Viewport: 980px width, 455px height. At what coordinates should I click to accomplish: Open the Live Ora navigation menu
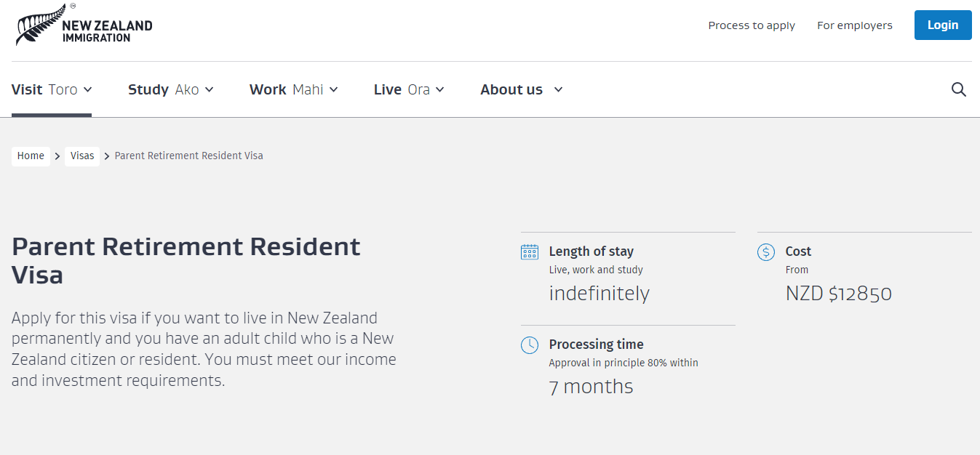click(408, 89)
